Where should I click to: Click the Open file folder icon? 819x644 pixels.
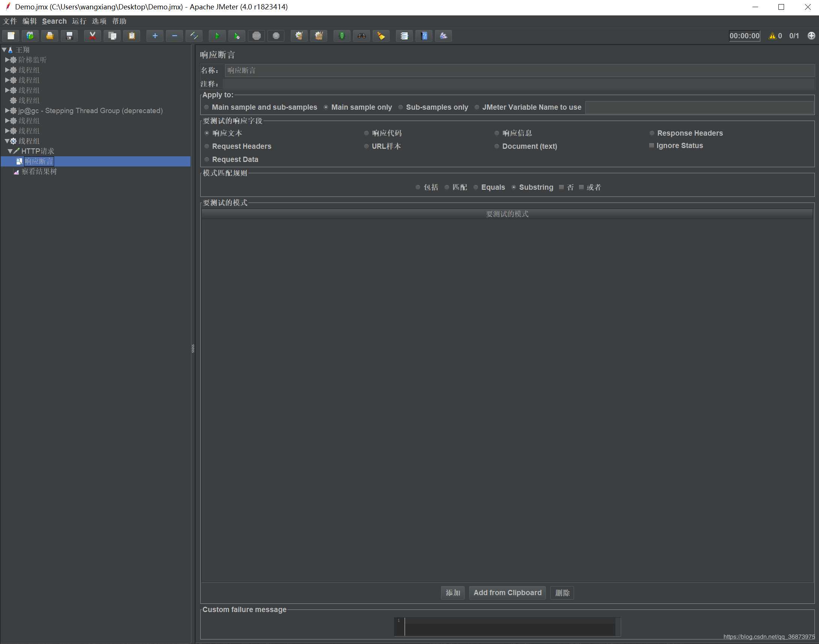50,36
